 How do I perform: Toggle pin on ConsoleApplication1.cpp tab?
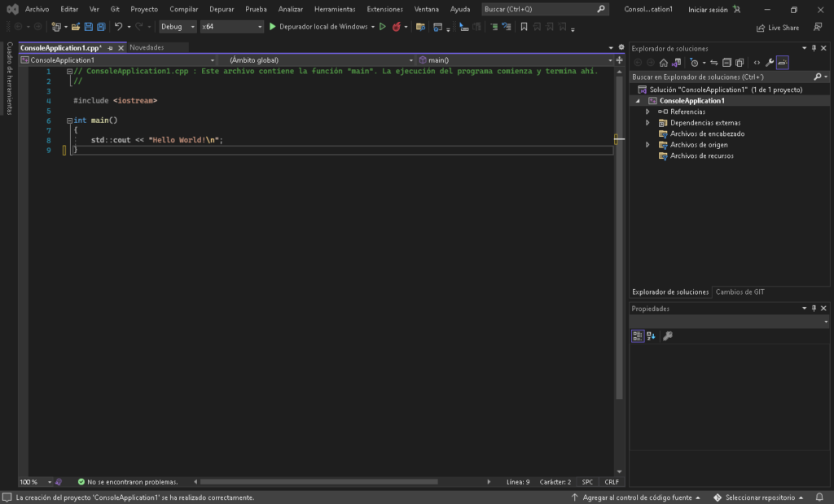click(111, 48)
